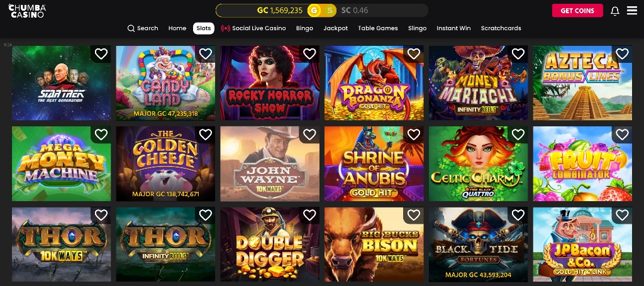This screenshot has width=644, height=286.
Task: Favorite the John Wayne slot
Action: click(309, 134)
